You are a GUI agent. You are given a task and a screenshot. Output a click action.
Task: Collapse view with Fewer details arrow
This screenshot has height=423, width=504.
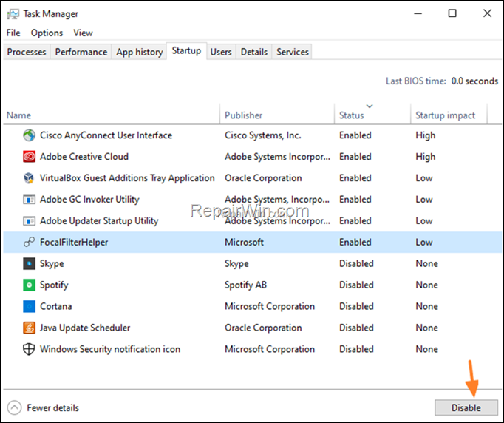pyautogui.click(x=15, y=408)
